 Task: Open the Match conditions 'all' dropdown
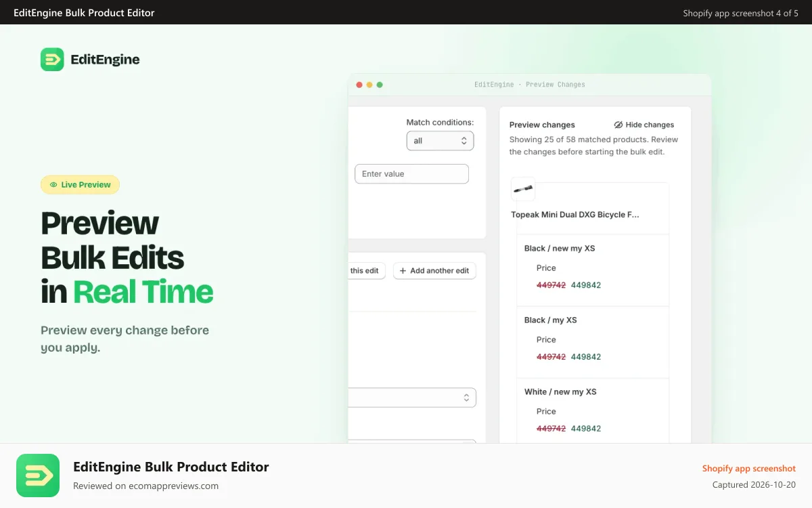point(440,141)
